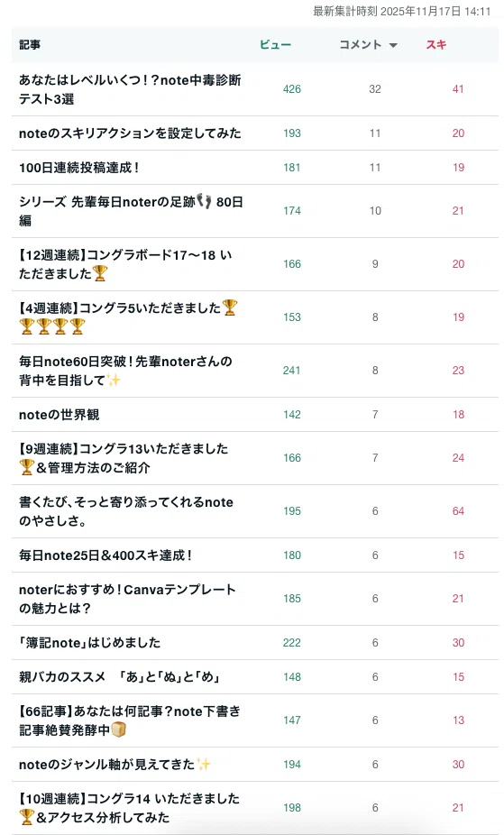
Task: Click trophy icon in 10週連続 コングラ14 title
Action: click(x=27, y=816)
